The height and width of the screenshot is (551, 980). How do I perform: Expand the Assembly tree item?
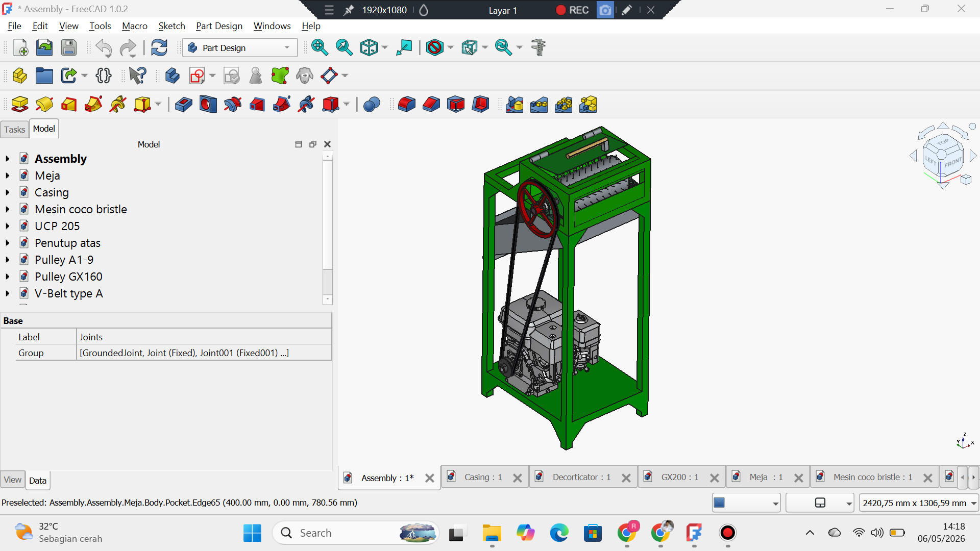(8, 159)
